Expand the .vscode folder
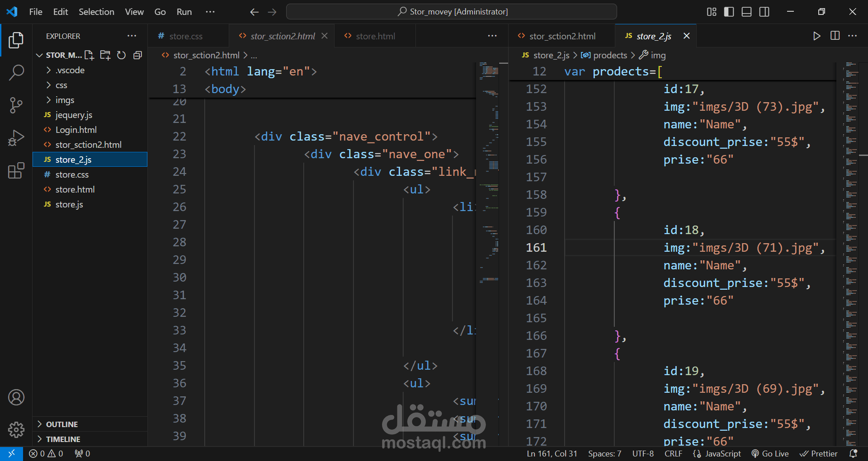 pos(90,70)
